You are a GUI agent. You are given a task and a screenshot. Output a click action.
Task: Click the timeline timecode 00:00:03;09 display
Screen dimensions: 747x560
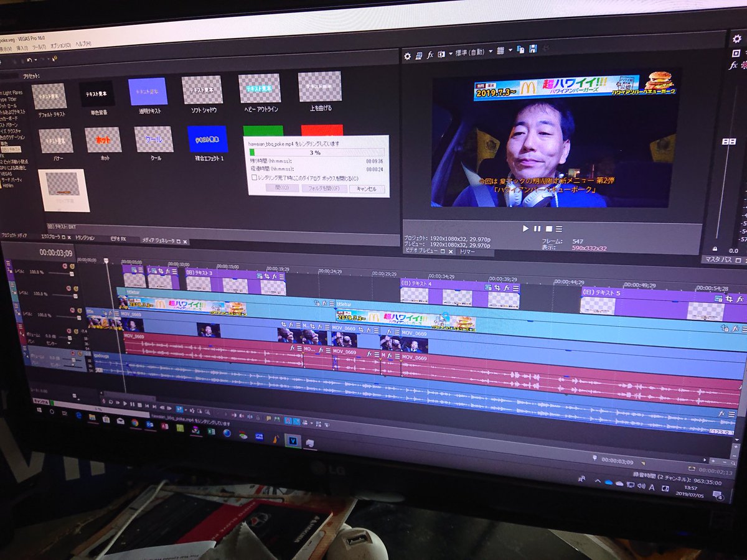pyautogui.click(x=55, y=253)
